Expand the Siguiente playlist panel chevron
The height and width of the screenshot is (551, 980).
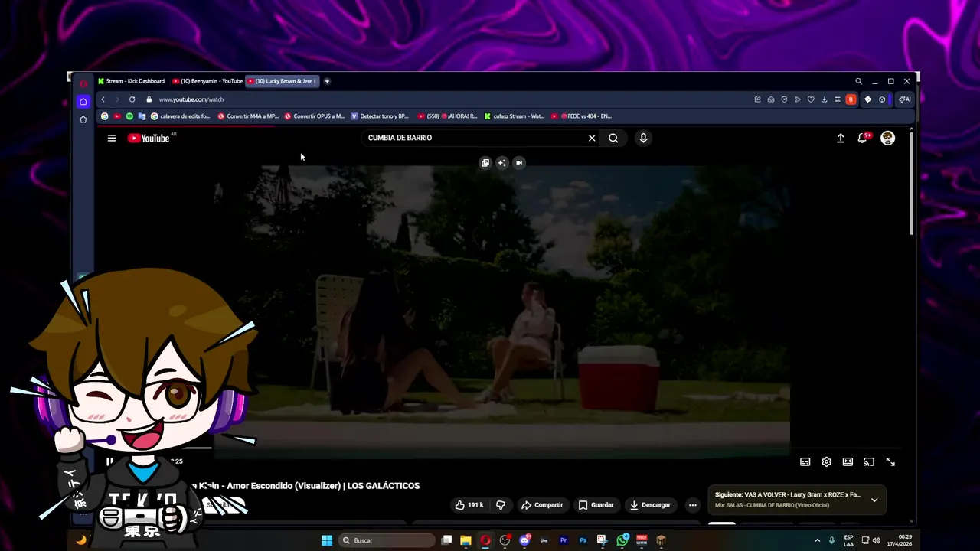pyautogui.click(x=874, y=500)
